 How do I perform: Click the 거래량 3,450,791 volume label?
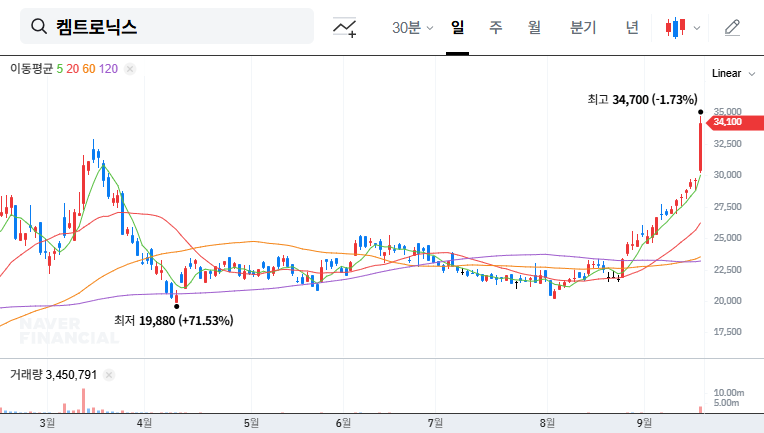click(x=54, y=375)
